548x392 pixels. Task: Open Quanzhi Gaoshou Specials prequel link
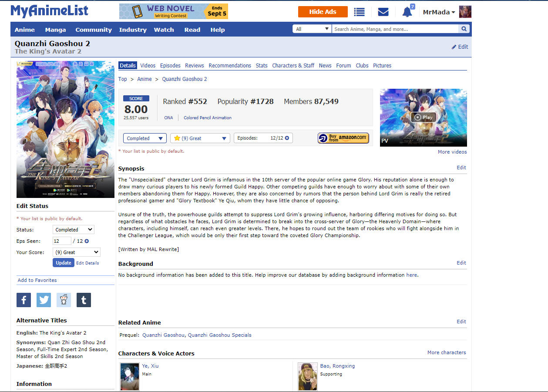(x=220, y=335)
